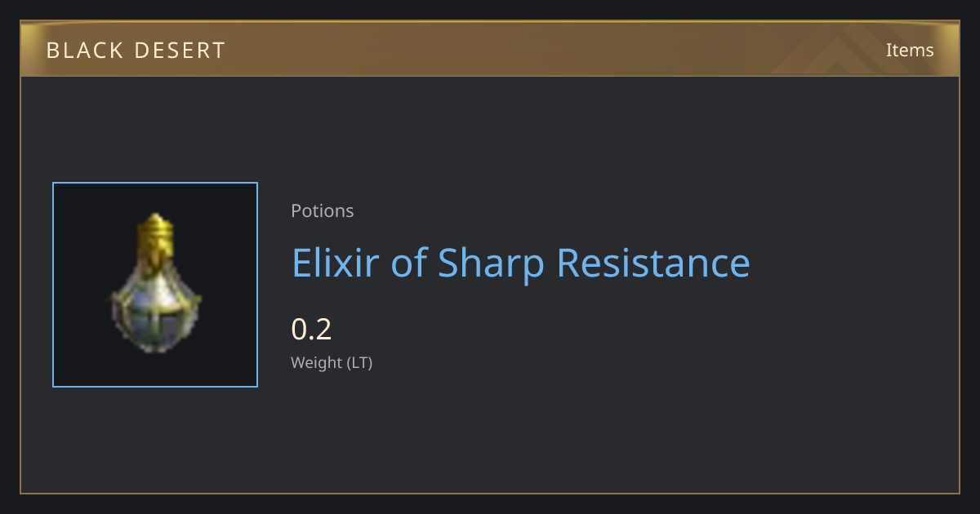Click the BLACK DESERT header title
Screen dimensions: 980x514
coord(136,51)
